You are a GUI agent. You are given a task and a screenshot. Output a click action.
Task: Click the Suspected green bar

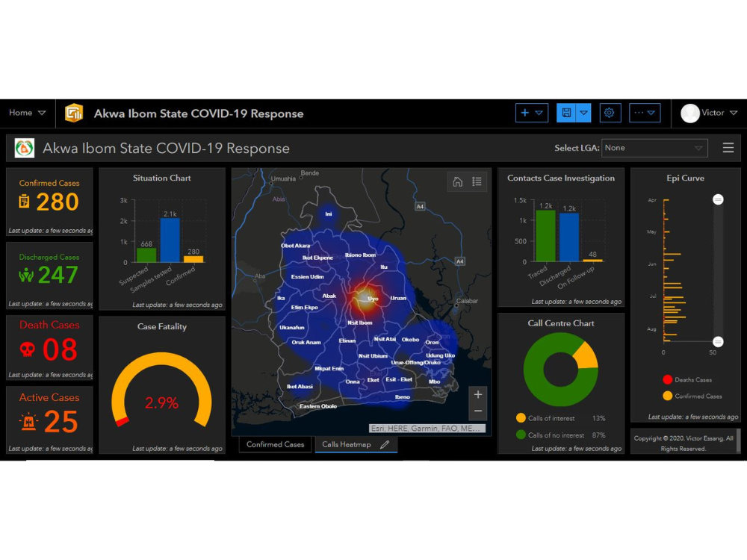coord(146,255)
